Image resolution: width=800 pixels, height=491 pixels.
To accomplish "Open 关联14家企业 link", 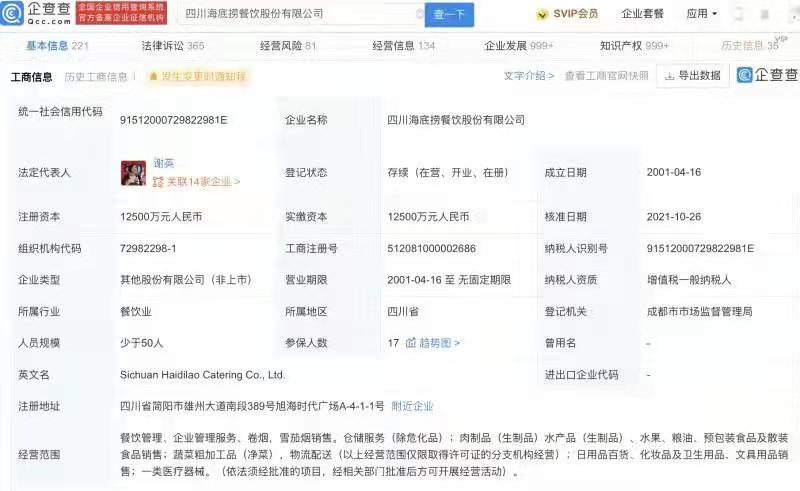I will [203, 182].
